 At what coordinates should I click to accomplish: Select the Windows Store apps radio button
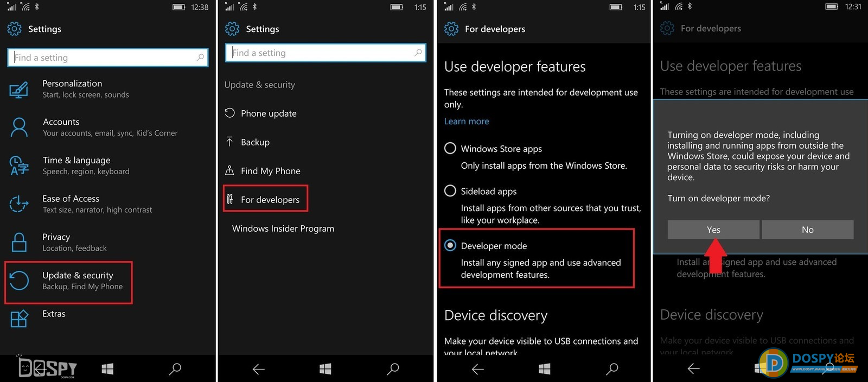[x=450, y=148]
